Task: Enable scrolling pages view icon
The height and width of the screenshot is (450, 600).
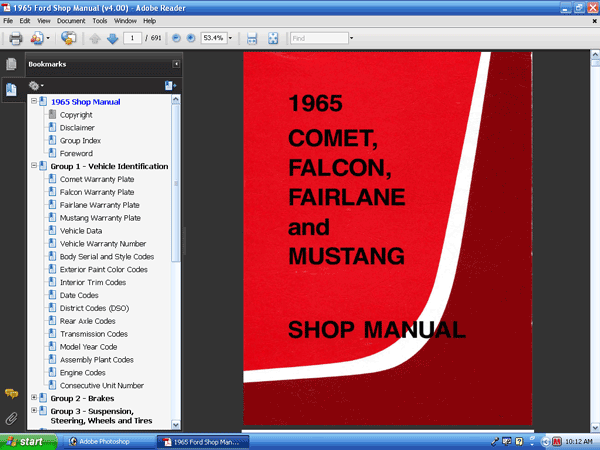Action: click(252, 38)
